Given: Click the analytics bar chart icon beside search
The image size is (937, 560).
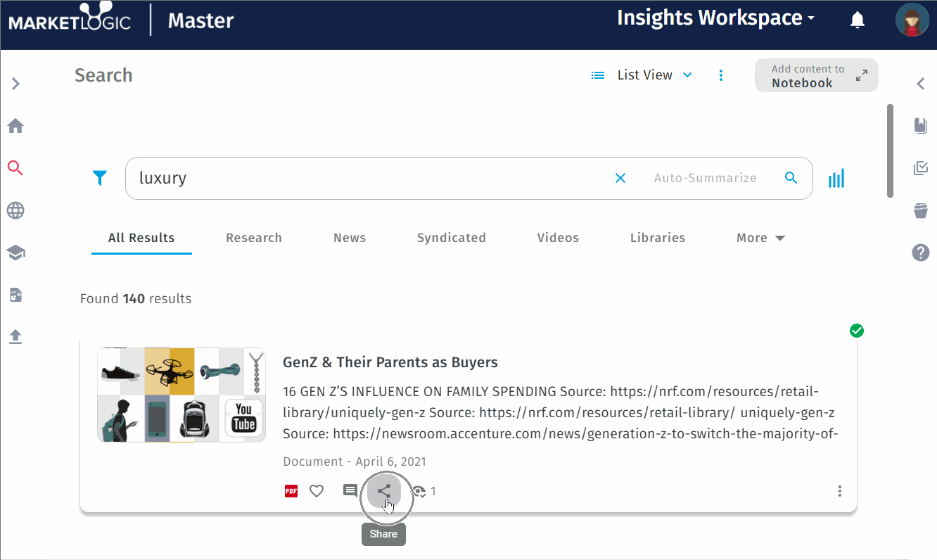Looking at the screenshot, I should coord(836,178).
